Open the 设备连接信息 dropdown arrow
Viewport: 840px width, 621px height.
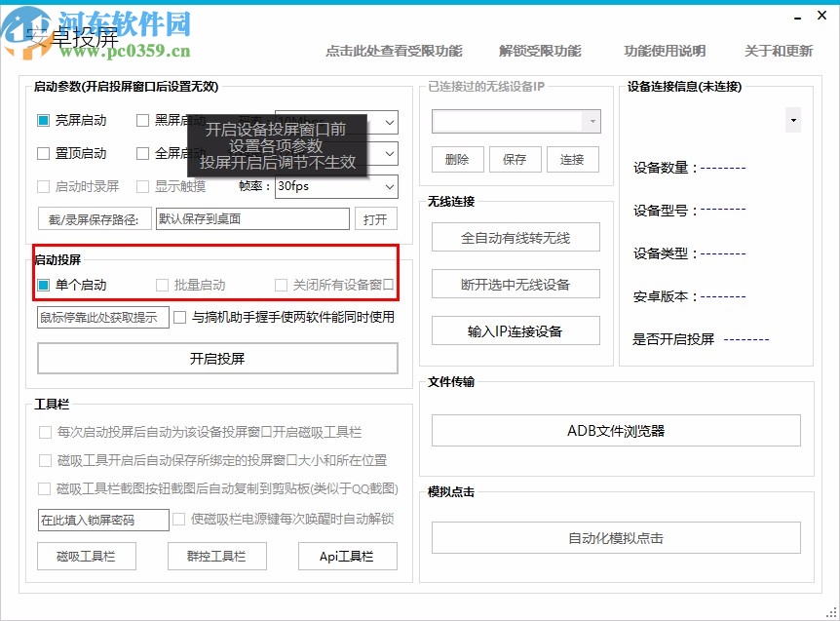(x=792, y=119)
